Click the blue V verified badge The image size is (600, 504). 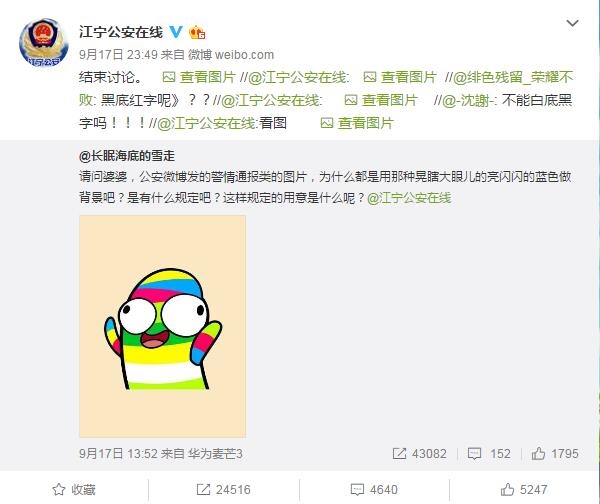coord(176,32)
